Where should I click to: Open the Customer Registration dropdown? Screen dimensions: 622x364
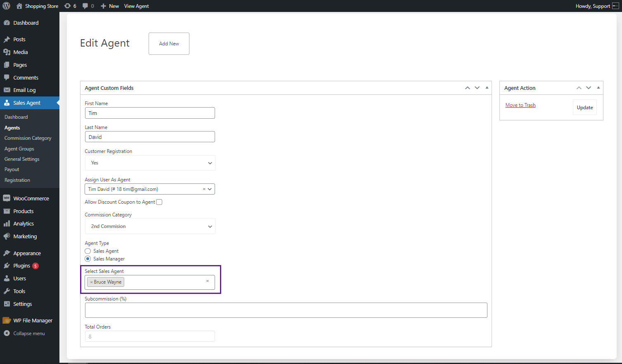click(150, 163)
